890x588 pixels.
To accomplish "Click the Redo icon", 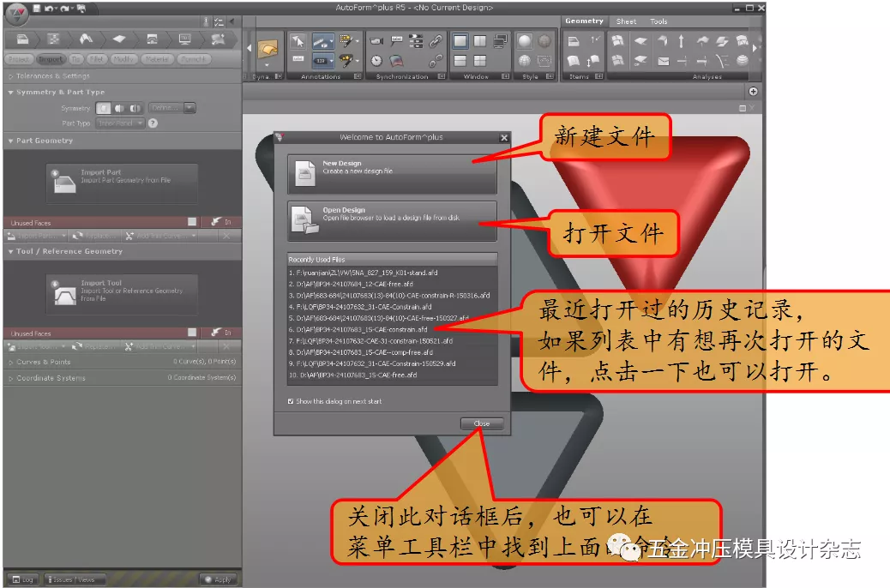I will click(x=63, y=8).
